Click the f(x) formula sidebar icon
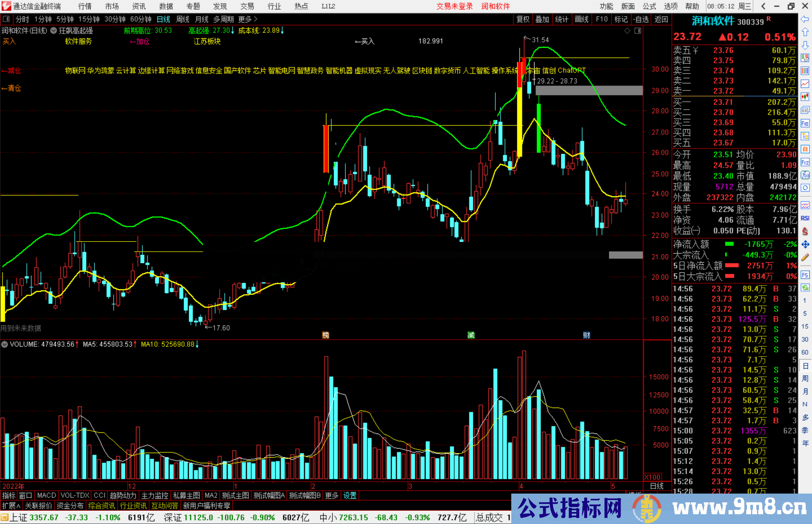This screenshot has height=524, width=812. pyautogui.click(x=805, y=175)
